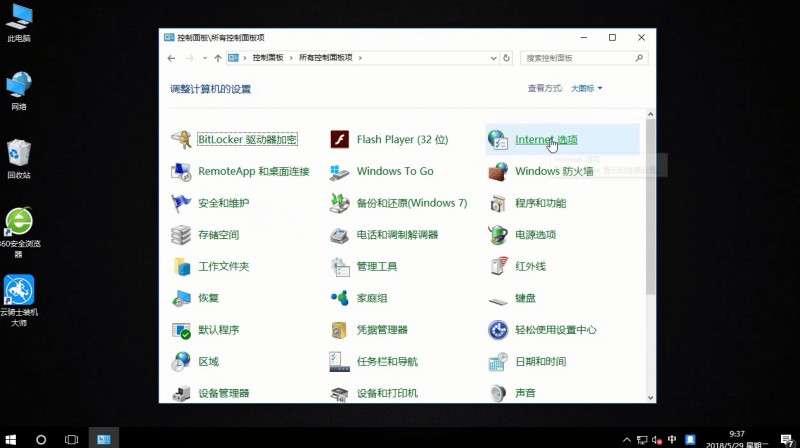Open BitLocker 驱动器加密 icon
Screen dimensions: 800x448
click(181, 139)
